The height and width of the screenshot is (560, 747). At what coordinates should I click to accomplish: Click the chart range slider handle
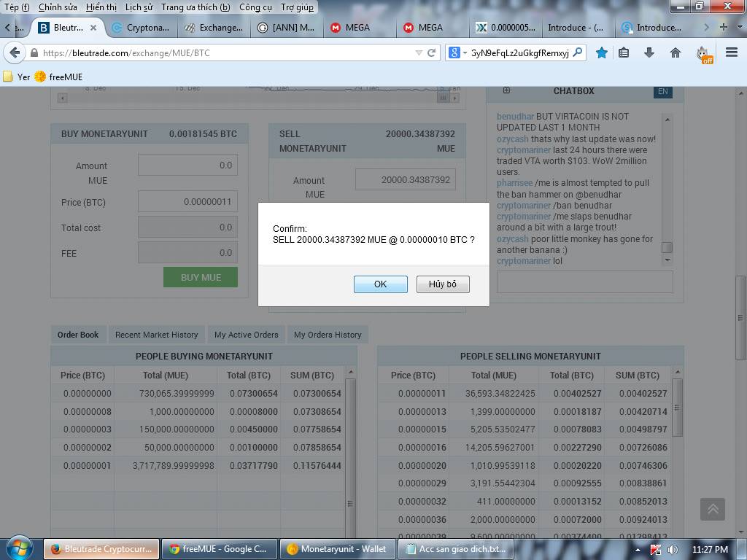[x=443, y=98]
